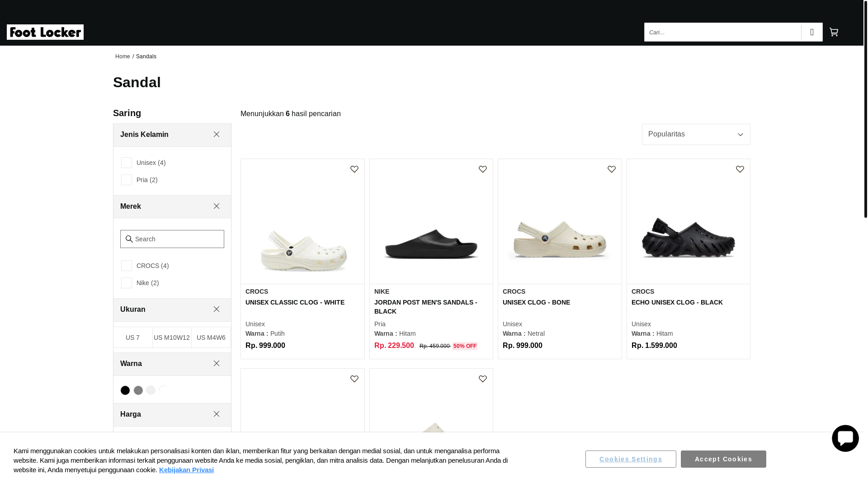Screen dimensions: 868x488
Task: Click the Sandals breadcrumb
Action: [x=146, y=56]
